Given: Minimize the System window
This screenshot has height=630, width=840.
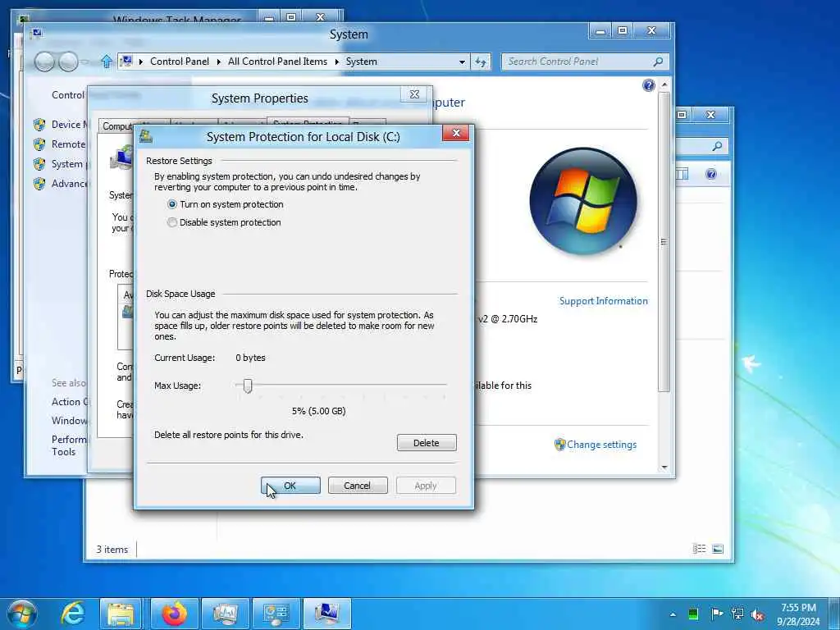Looking at the screenshot, I should (x=600, y=30).
